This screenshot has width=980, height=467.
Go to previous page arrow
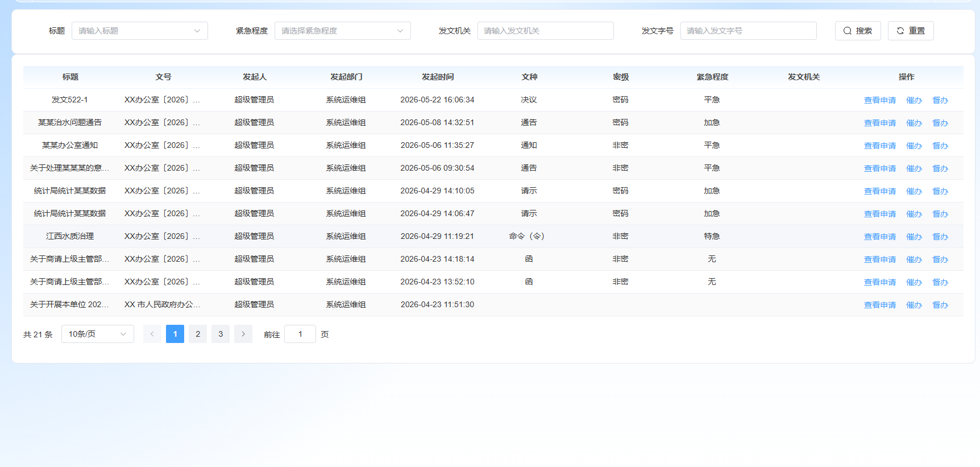point(152,334)
